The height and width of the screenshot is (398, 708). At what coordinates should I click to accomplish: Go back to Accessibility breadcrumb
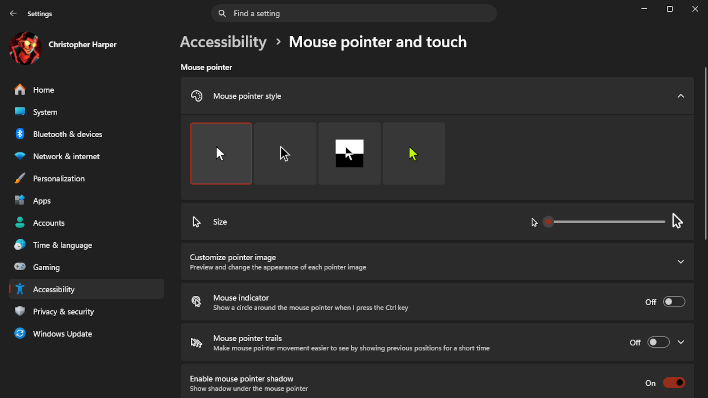pyautogui.click(x=223, y=42)
